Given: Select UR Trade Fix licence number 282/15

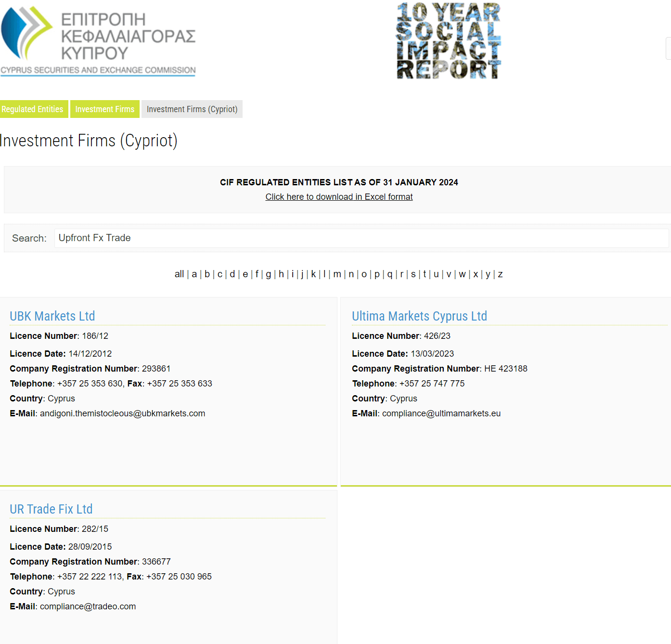Looking at the screenshot, I should click(x=95, y=529).
